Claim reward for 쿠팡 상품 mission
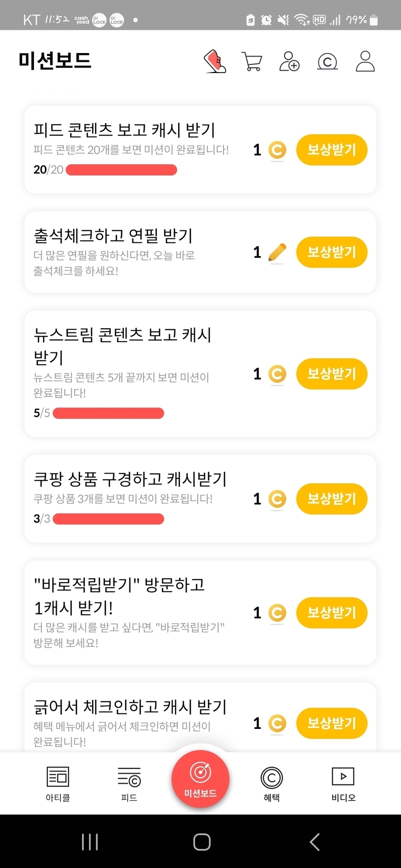401x868 pixels. coord(331,499)
